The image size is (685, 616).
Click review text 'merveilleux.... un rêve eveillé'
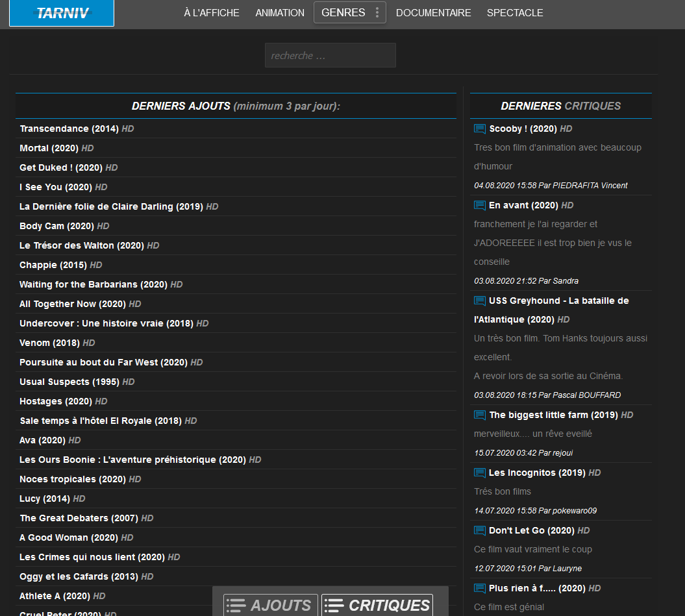click(533, 434)
